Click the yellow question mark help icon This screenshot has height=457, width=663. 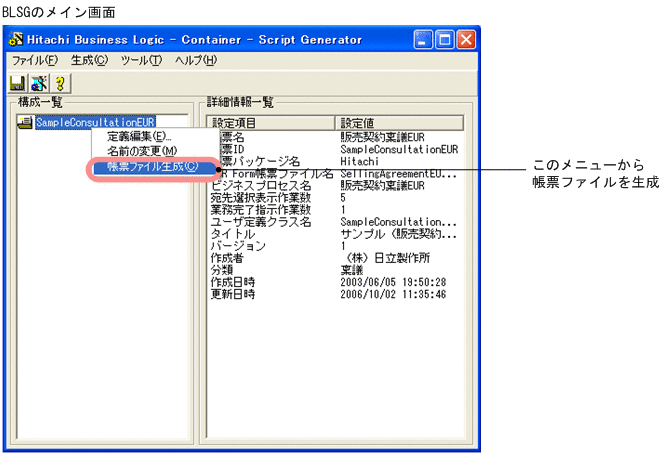click(x=60, y=83)
